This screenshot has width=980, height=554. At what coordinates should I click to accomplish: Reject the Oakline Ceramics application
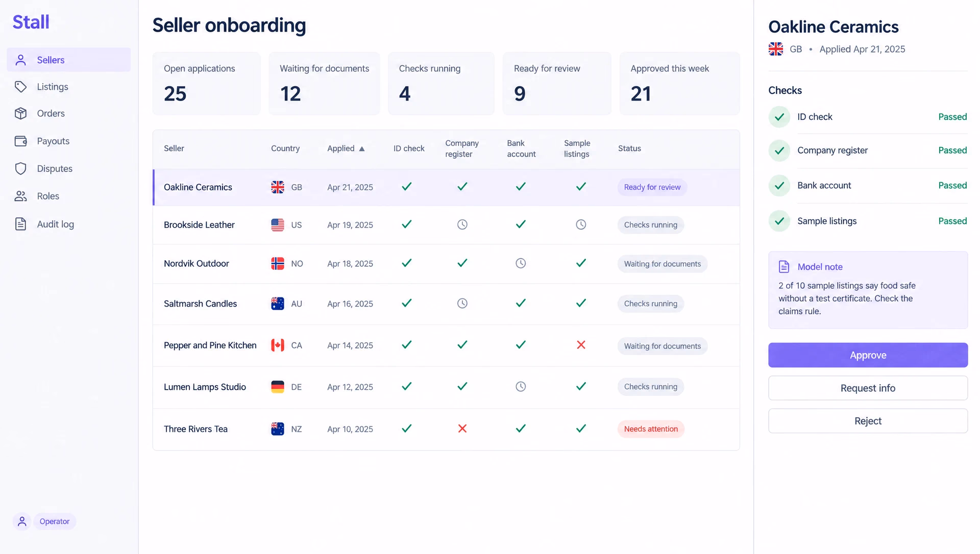868,421
